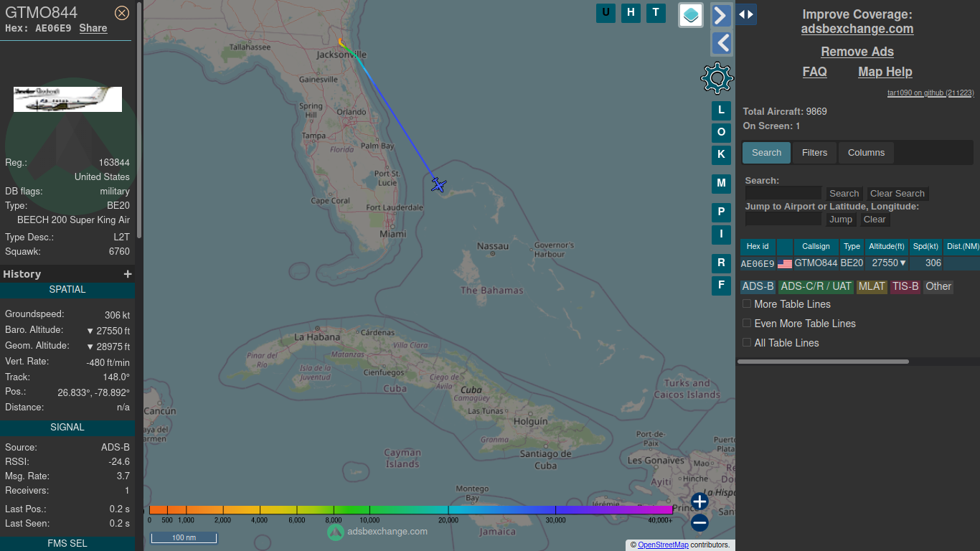Enable All Table Lines checkbox
This screenshot has width=980, height=551.
[x=747, y=342]
